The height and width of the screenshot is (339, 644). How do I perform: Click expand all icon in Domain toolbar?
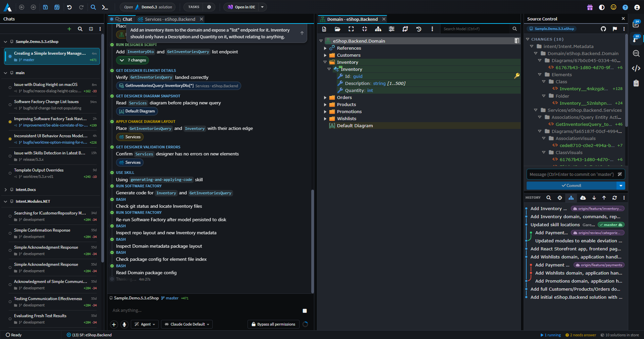(351, 29)
